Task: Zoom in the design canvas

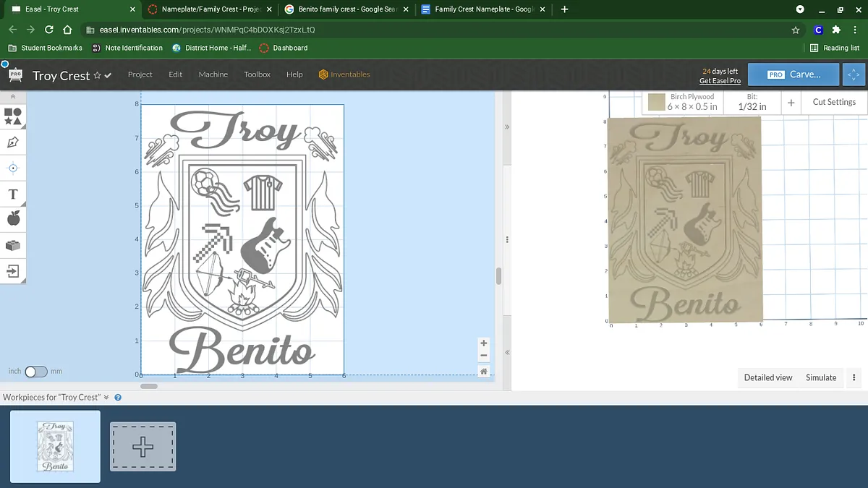Action: (484, 343)
